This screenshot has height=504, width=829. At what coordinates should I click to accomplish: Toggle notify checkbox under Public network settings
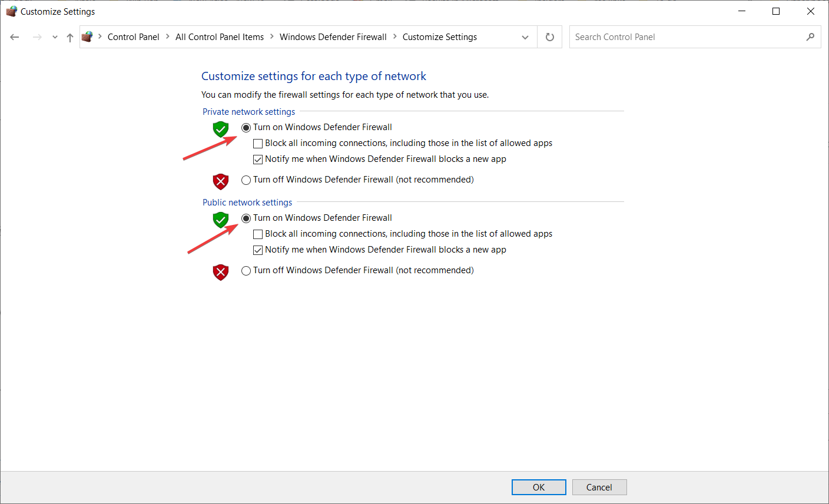pos(258,250)
